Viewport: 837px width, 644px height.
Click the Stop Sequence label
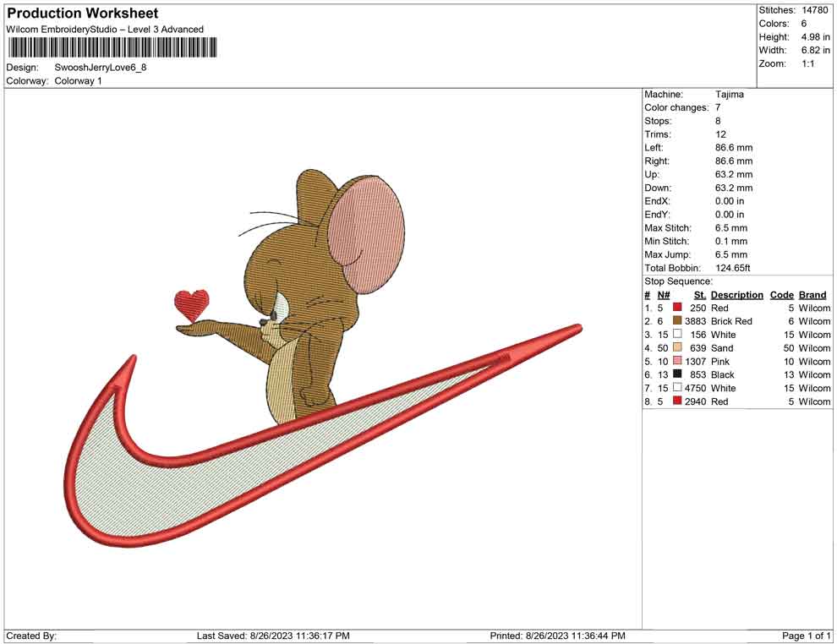pos(678,281)
